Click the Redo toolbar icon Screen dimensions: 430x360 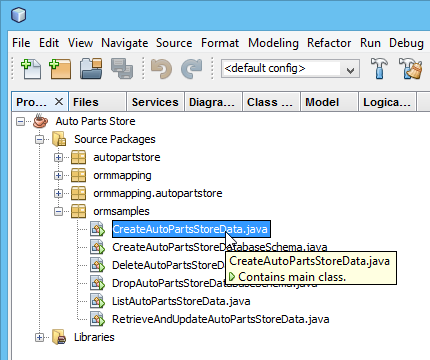pos(191,69)
